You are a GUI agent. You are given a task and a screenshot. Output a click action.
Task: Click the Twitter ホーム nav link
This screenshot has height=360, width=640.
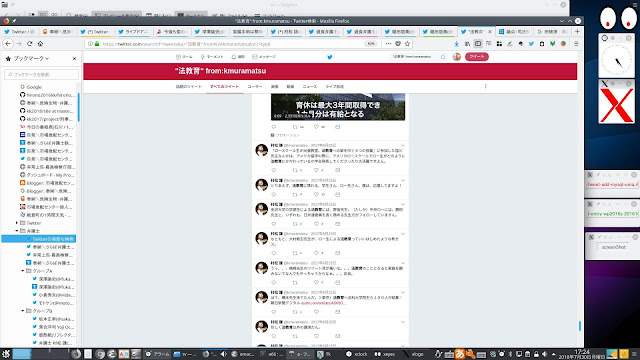(x=184, y=57)
